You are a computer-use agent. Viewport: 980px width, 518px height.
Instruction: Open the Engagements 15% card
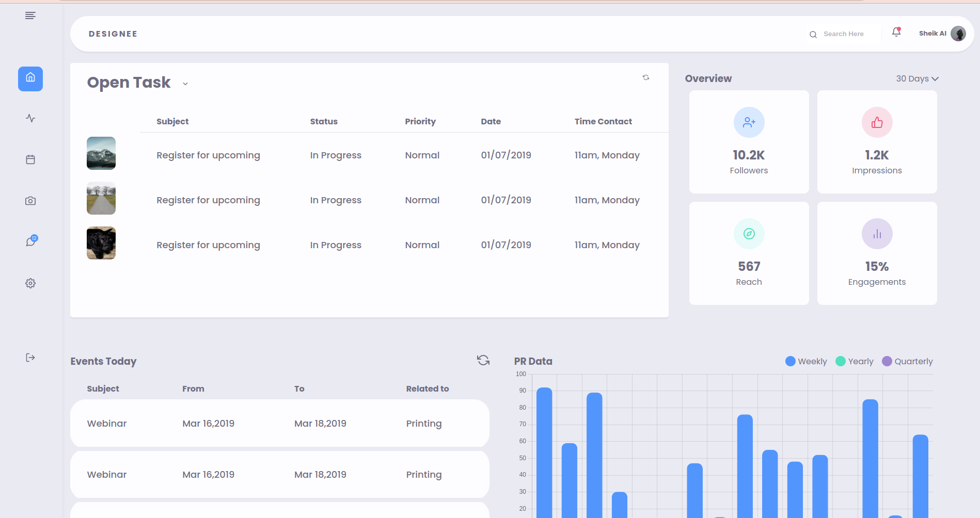877,253
